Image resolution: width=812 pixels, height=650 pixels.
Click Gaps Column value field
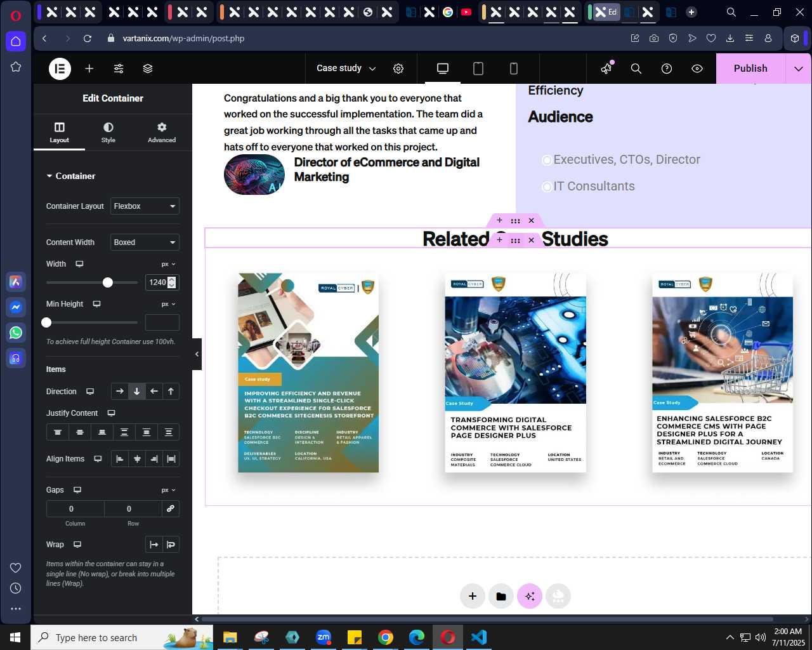[x=75, y=509]
